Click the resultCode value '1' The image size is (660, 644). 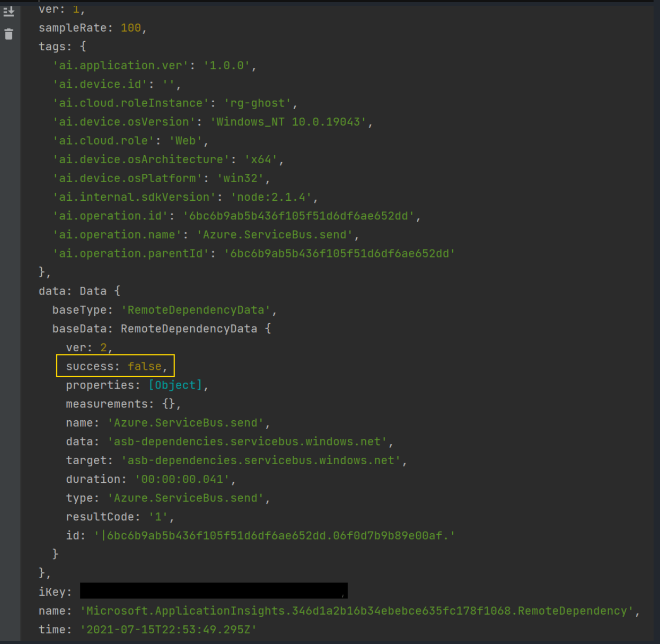click(158, 517)
